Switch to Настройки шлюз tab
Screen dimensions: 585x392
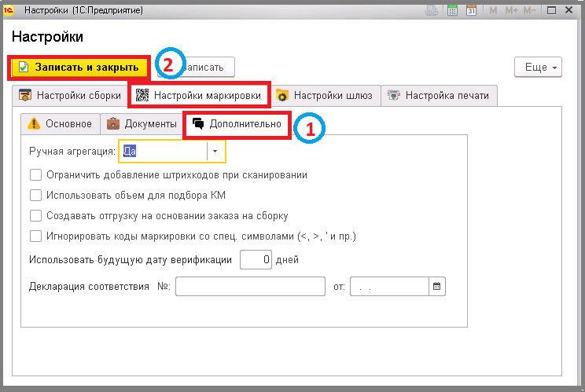pos(326,96)
